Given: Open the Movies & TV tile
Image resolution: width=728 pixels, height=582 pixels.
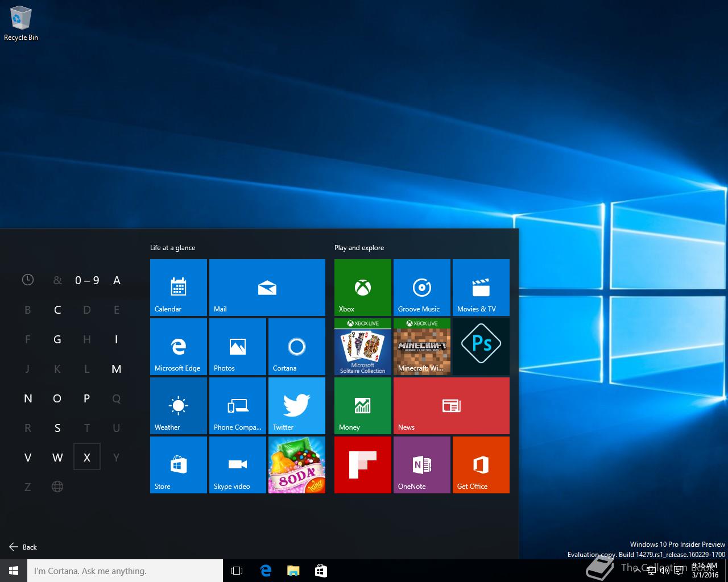Looking at the screenshot, I should (481, 288).
